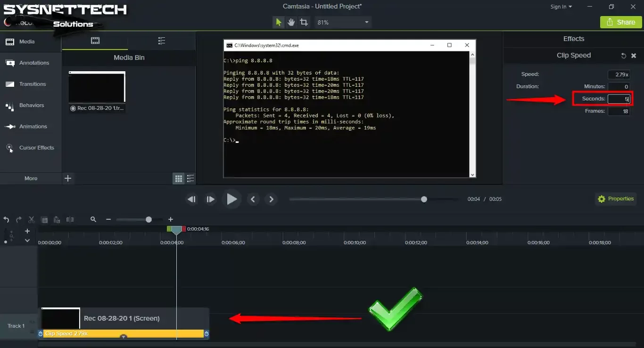Click the Effects panel heading
Viewport: 644px width, 348px height.
coord(574,39)
